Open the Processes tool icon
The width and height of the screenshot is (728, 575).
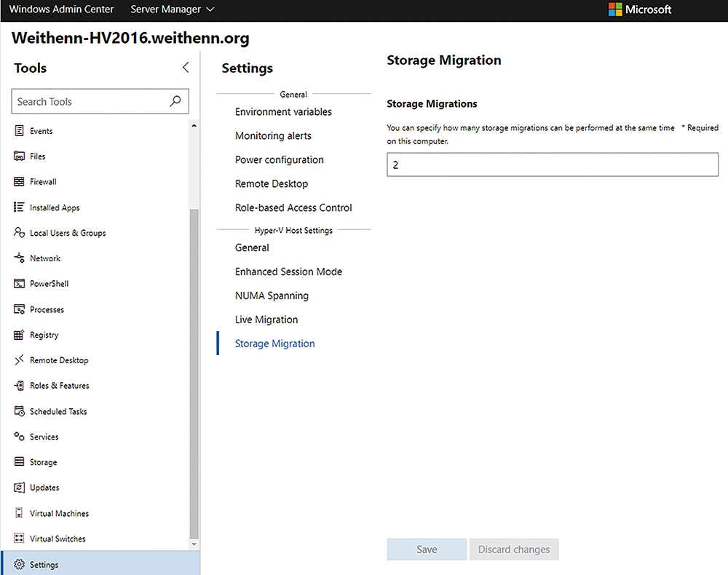point(19,309)
